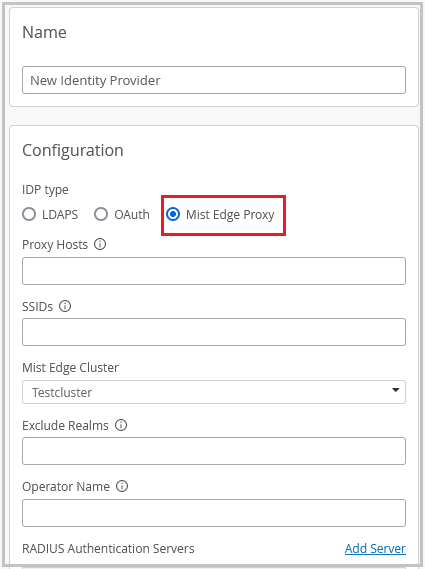Screen dimensions: 425x569
Task: Click the Mist Edge Cluster dropdown arrow
Action: (x=396, y=390)
